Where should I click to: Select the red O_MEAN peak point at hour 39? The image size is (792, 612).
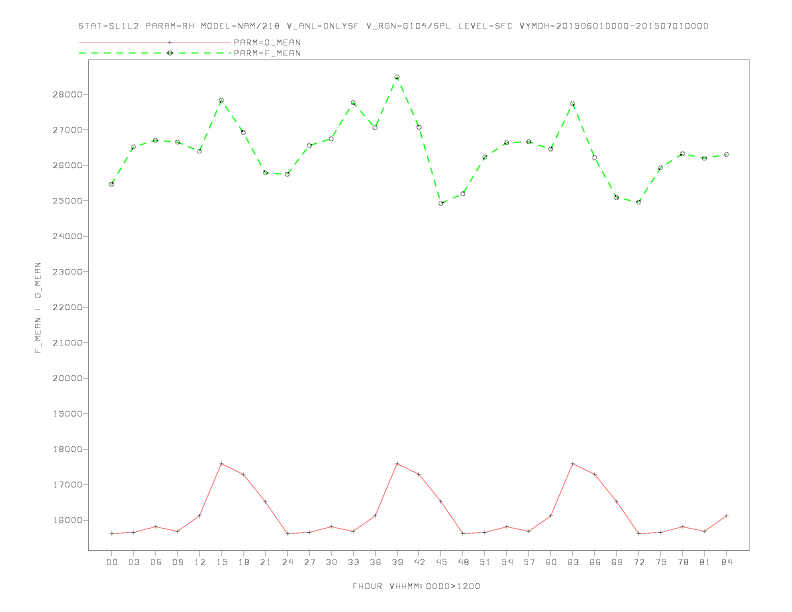pyautogui.click(x=397, y=464)
